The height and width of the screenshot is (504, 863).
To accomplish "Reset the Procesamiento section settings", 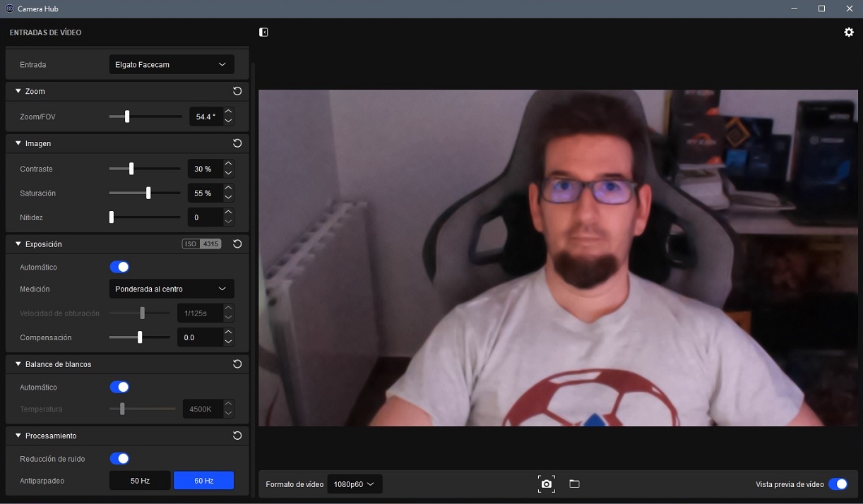I will point(237,436).
